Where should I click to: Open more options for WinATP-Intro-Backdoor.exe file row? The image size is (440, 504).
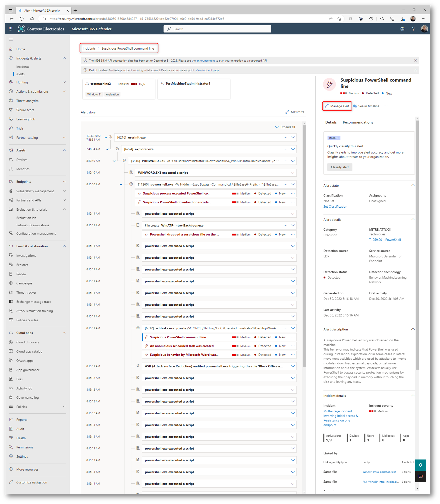coord(285,225)
